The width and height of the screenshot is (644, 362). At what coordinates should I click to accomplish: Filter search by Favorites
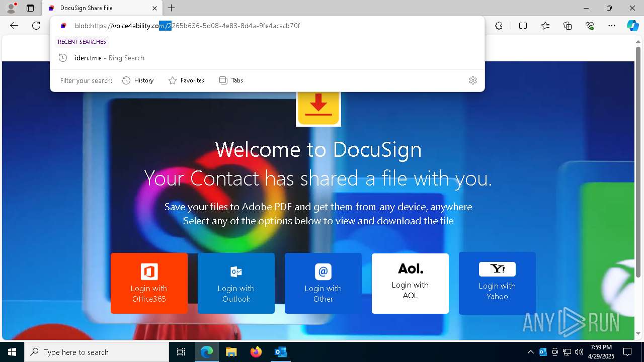tap(186, 80)
